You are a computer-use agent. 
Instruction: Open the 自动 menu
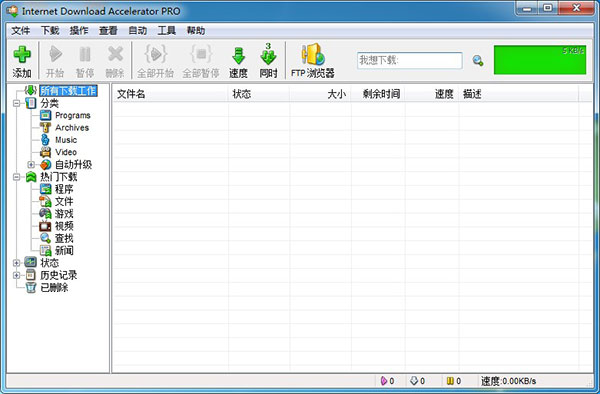click(x=138, y=30)
